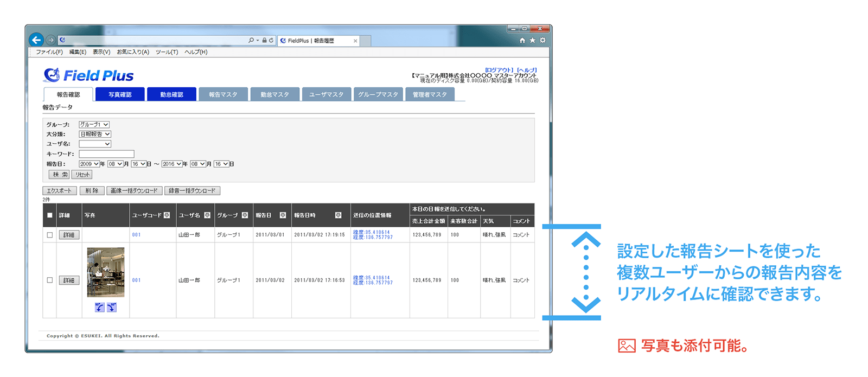Check the select-all checkbox in table header
Image resolution: width=868 pixels, height=377 pixels.
(x=50, y=215)
